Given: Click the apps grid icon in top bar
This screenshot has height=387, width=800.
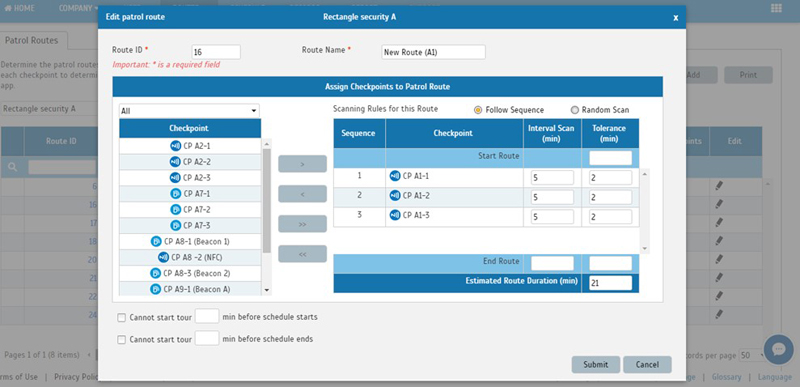Looking at the screenshot, I should [x=776, y=8].
